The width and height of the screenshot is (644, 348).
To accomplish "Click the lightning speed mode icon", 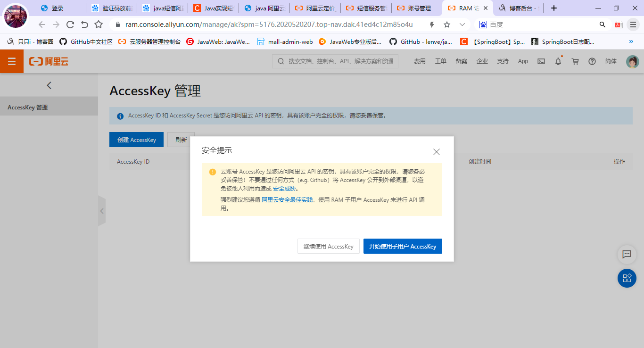I will tap(432, 25).
